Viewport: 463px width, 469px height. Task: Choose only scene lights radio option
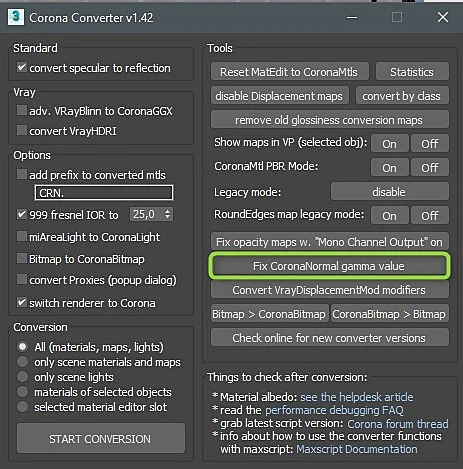[22, 377]
